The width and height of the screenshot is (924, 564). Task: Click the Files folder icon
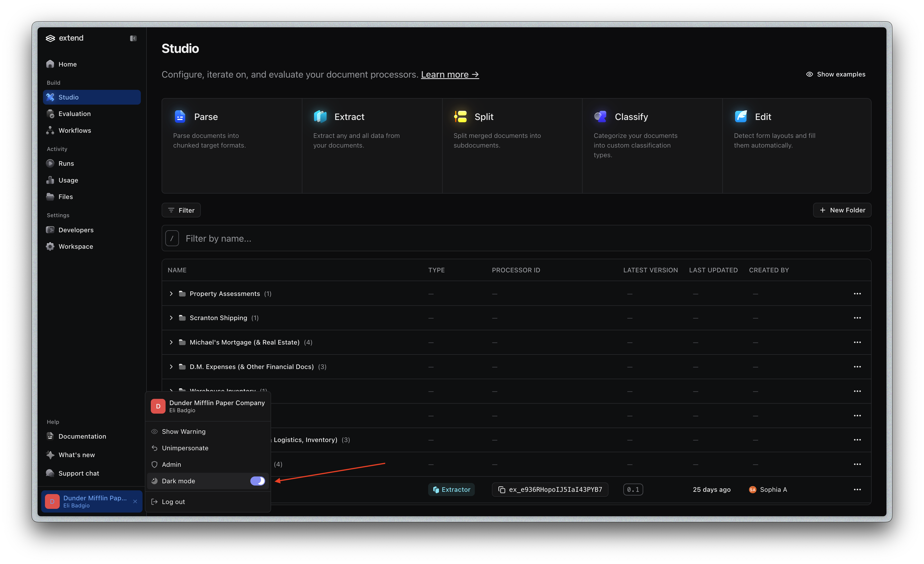tap(50, 197)
